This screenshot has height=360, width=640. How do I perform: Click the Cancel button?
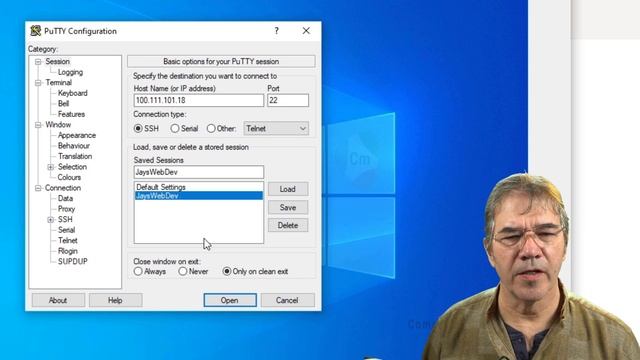[287, 300]
